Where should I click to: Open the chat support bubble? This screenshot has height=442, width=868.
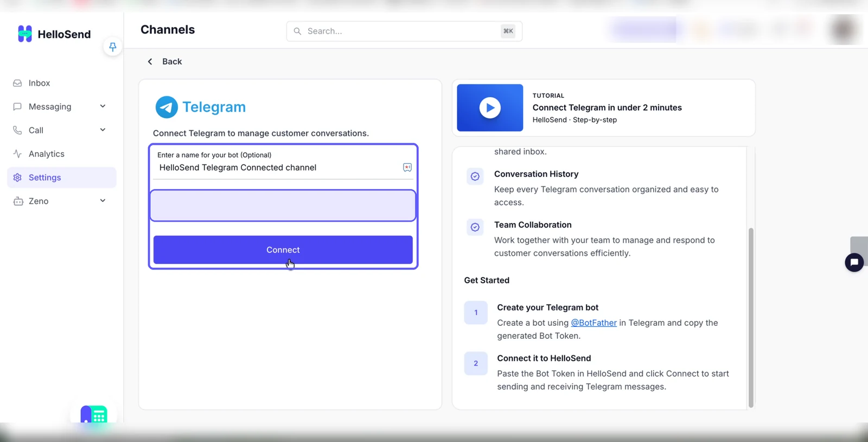tap(854, 262)
